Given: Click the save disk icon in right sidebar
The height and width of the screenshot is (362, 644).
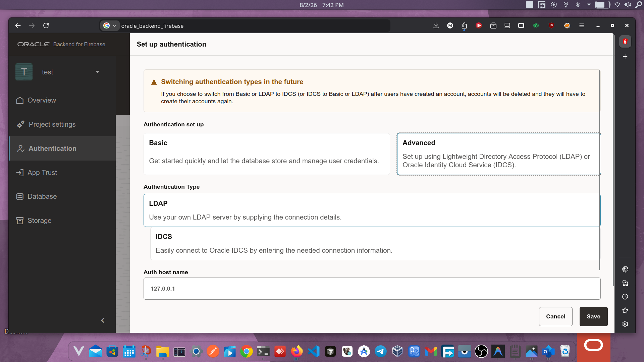Looking at the screenshot, I should [x=625, y=283].
